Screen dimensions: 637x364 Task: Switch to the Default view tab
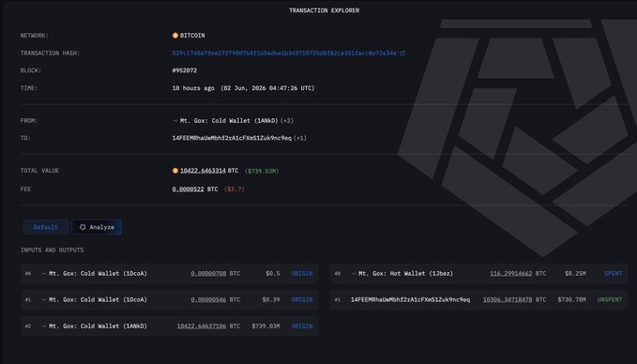pyautogui.click(x=45, y=227)
